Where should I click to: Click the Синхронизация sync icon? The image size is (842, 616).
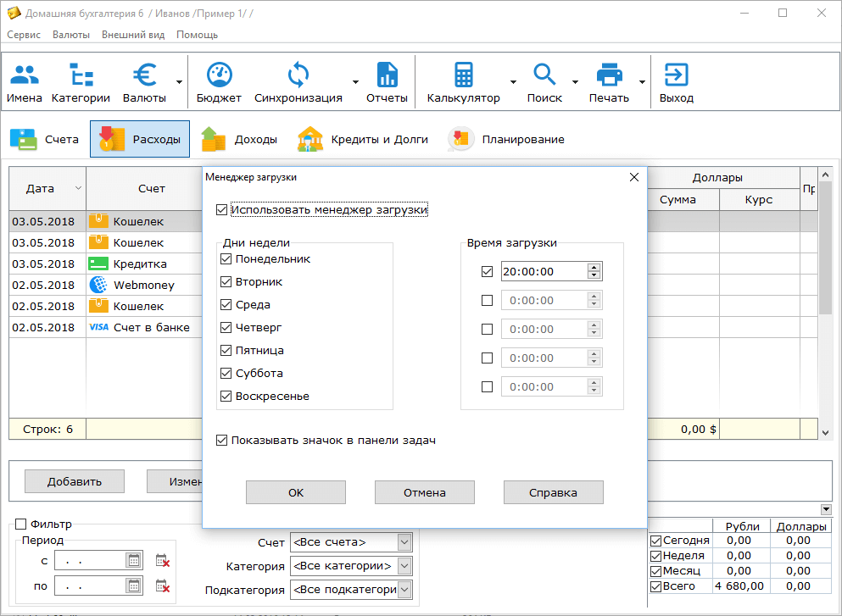click(298, 83)
